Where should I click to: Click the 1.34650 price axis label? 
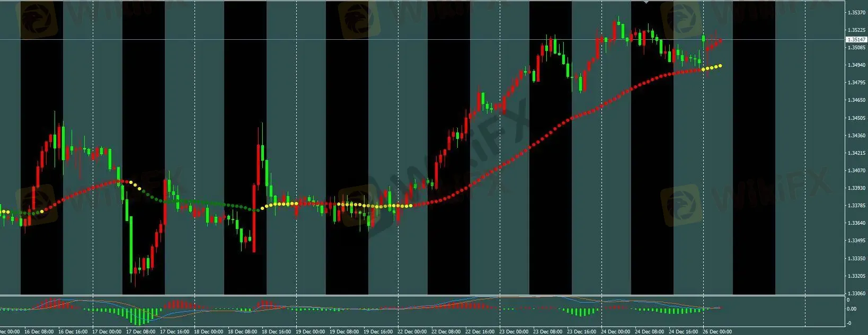click(x=857, y=100)
